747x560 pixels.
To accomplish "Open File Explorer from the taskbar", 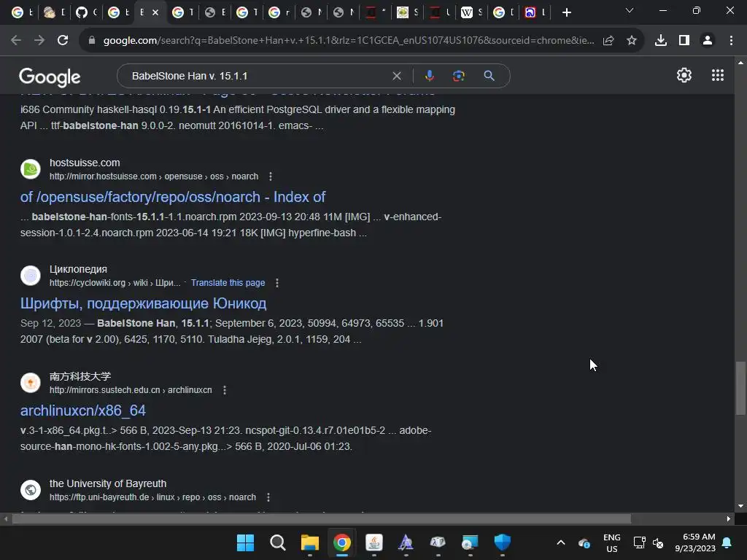I will point(309,542).
